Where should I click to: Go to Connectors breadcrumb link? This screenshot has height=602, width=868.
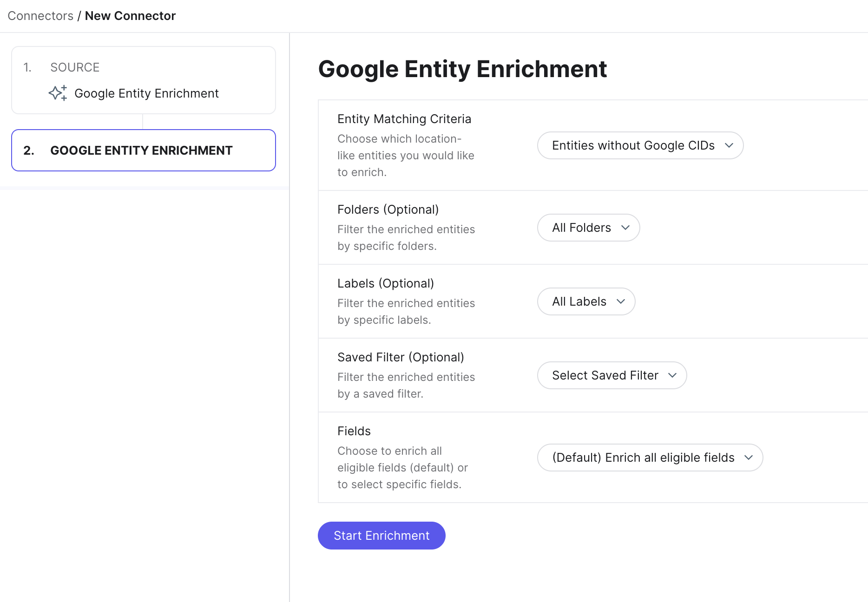pos(40,16)
